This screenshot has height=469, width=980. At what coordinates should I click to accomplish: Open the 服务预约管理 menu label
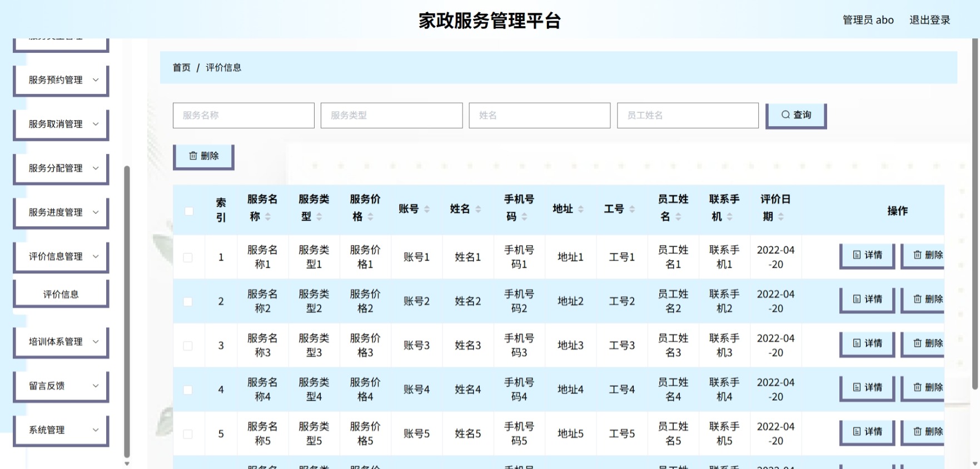56,80
